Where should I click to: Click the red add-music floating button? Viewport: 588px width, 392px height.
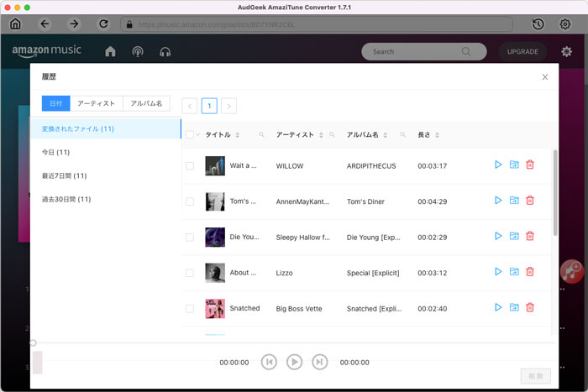click(571, 271)
